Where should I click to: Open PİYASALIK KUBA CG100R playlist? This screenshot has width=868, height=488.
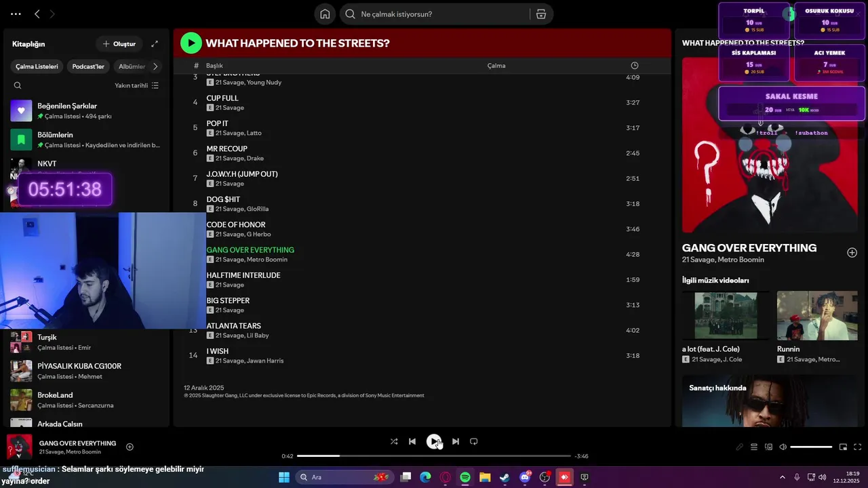click(86, 371)
